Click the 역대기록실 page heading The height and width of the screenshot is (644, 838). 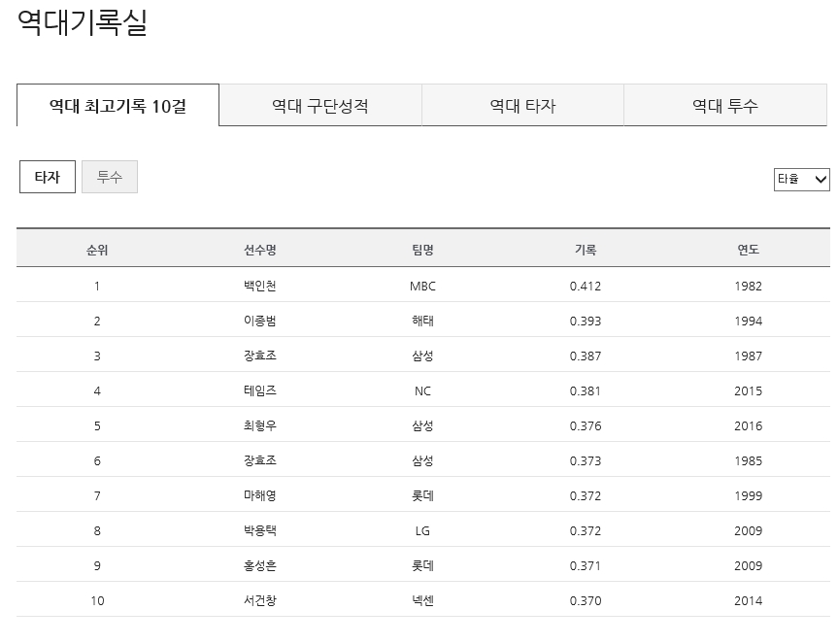coord(83,22)
